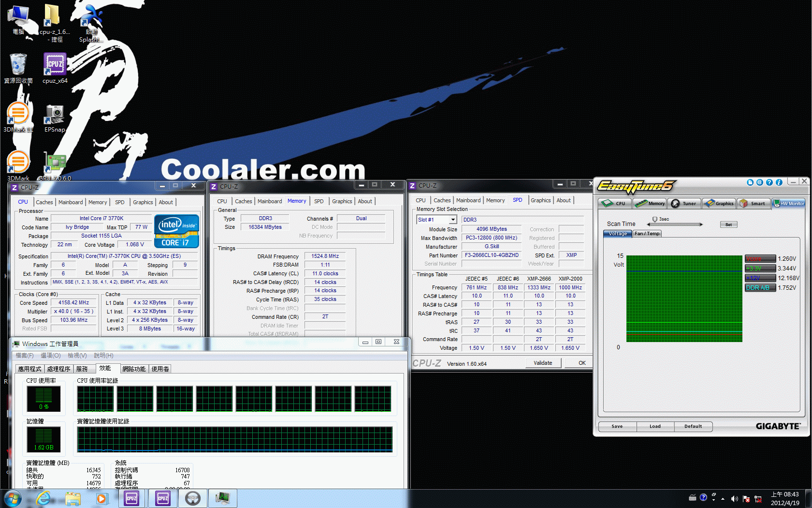Viewport: 812px width, 508px height.
Task: Click EasyTune6 email @ icon
Action: [x=760, y=182]
